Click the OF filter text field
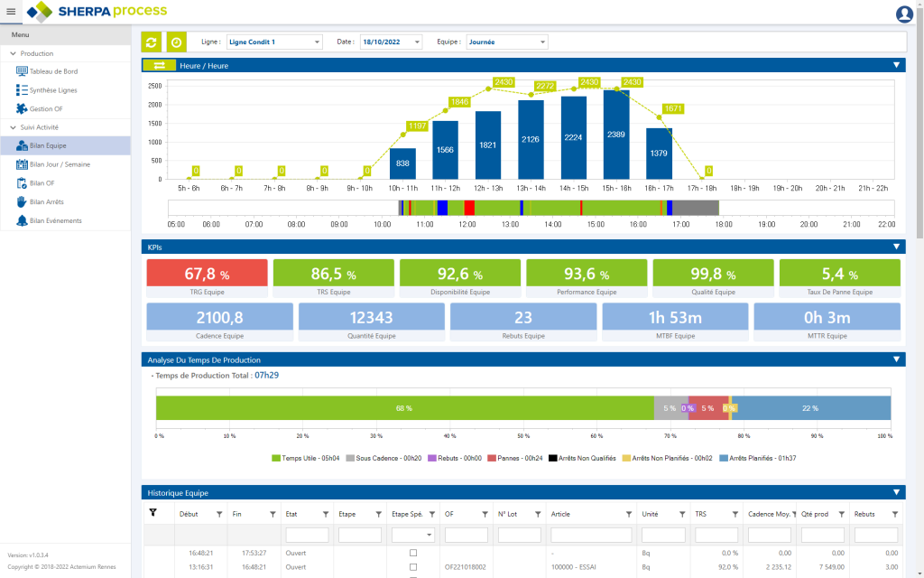 coord(466,535)
